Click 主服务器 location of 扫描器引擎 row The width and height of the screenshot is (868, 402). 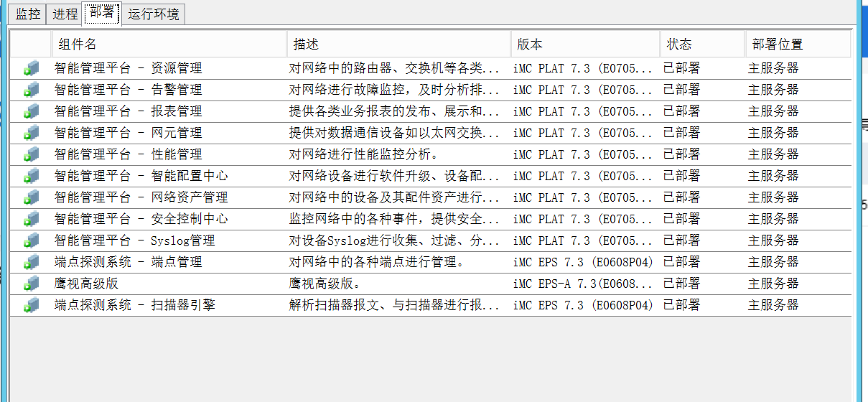click(773, 305)
